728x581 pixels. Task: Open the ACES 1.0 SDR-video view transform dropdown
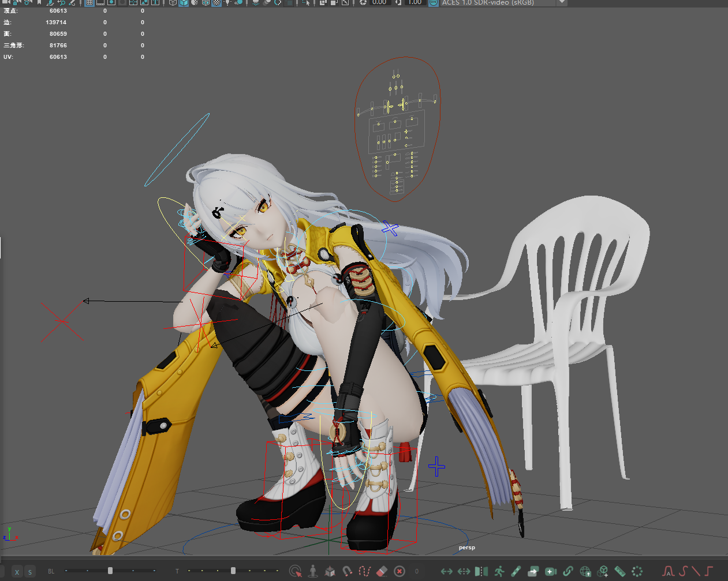point(503,3)
